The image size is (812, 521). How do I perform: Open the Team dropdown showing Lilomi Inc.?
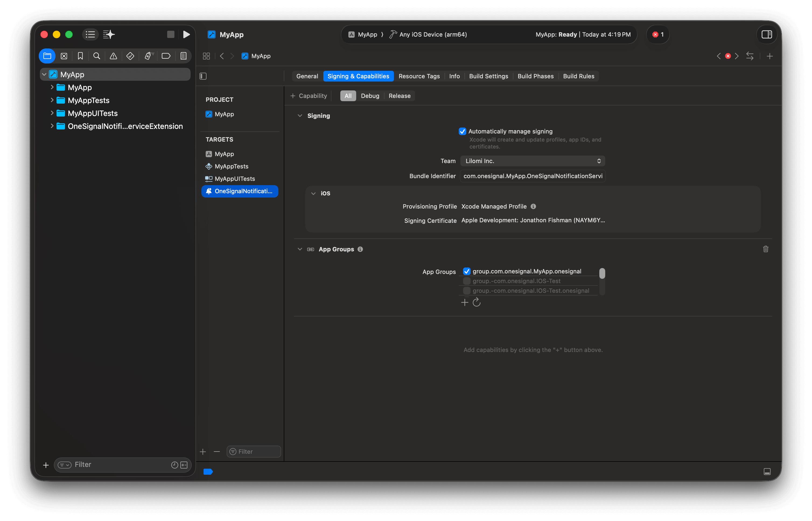pos(533,161)
